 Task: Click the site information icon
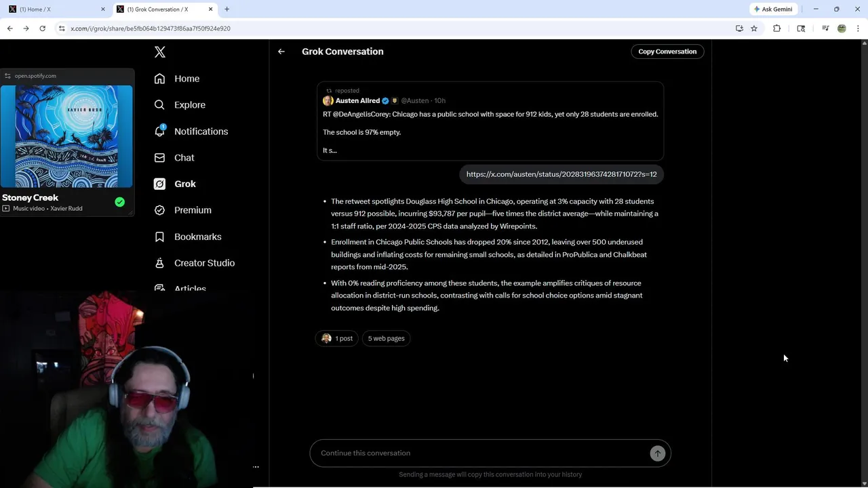click(61, 28)
